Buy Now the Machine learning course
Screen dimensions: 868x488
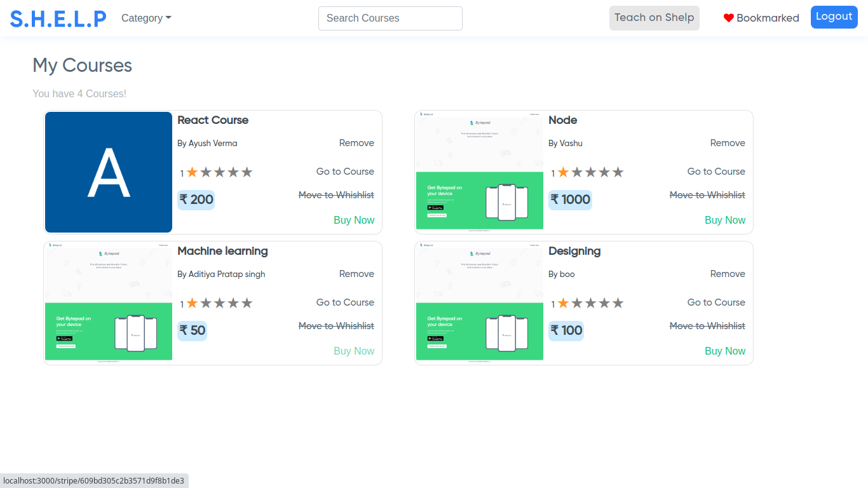(x=354, y=351)
